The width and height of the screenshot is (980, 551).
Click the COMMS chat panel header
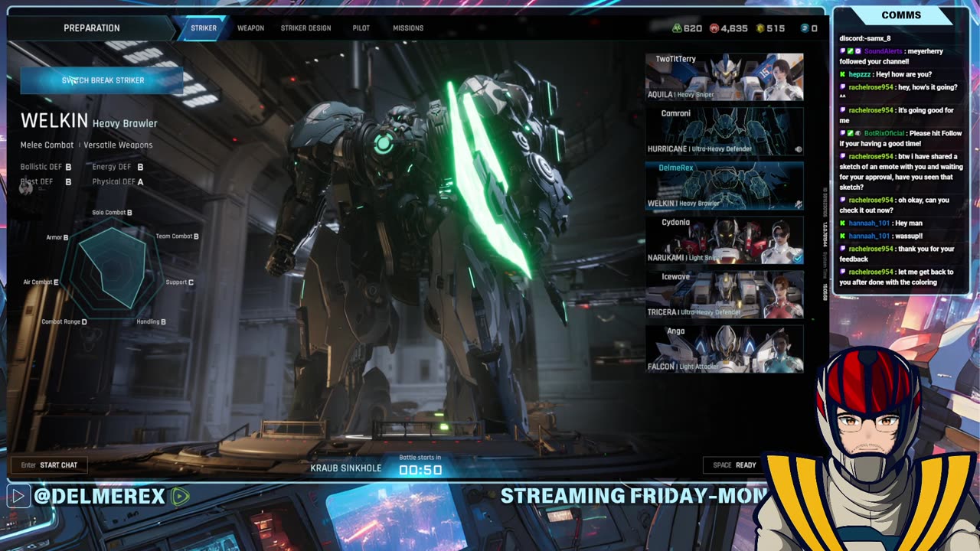(x=901, y=15)
